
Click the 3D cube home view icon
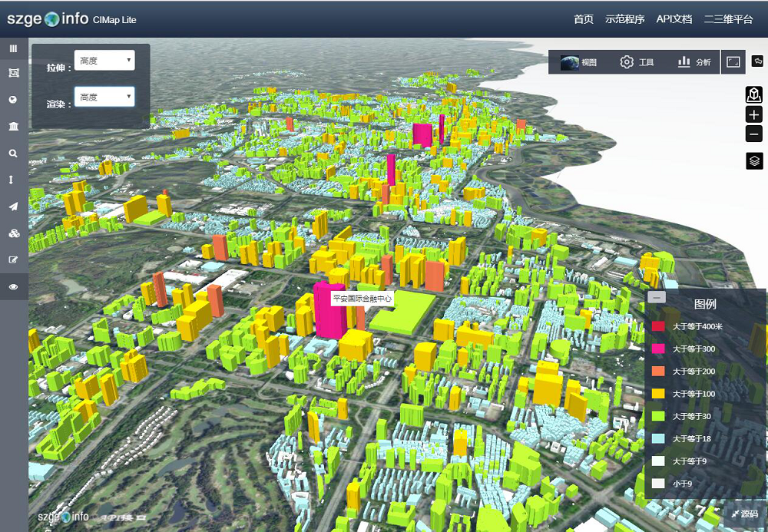[x=754, y=94]
